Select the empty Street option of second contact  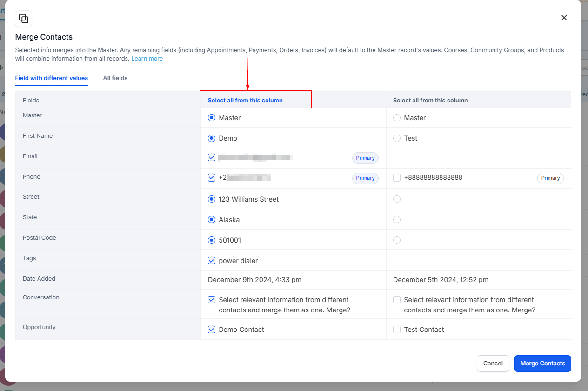coord(397,199)
